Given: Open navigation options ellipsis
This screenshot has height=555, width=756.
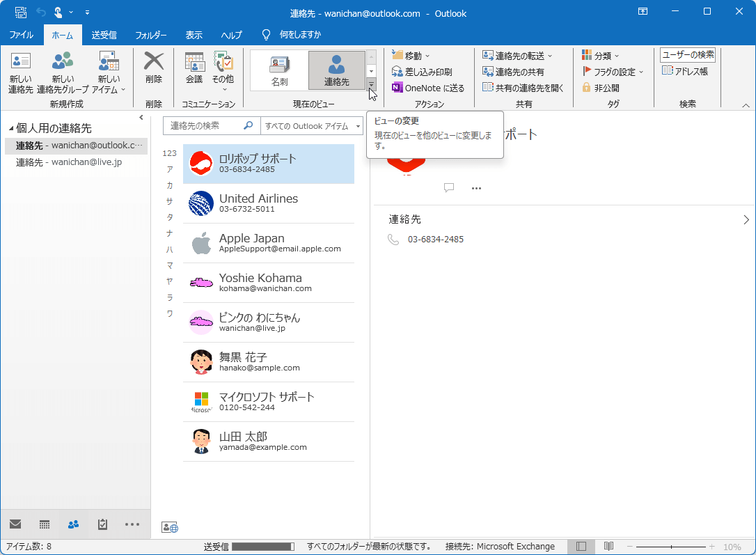Looking at the screenshot, I should tap(132, 524).
